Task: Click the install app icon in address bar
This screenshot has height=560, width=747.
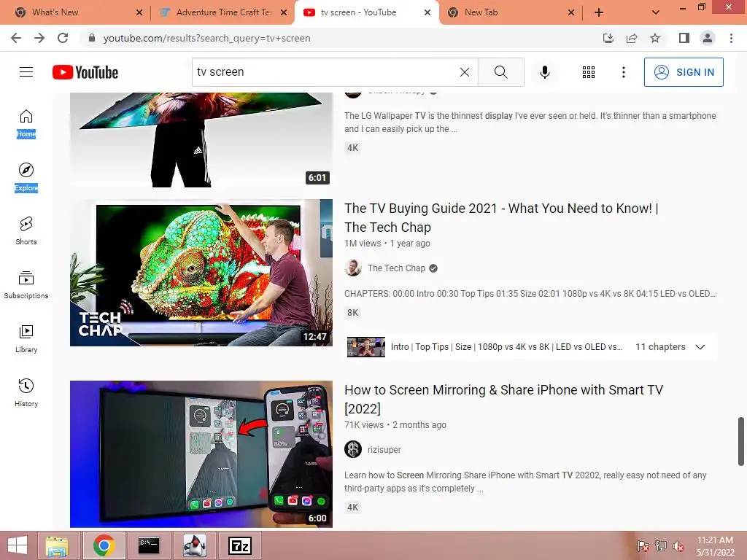Action: click(608, 38)
